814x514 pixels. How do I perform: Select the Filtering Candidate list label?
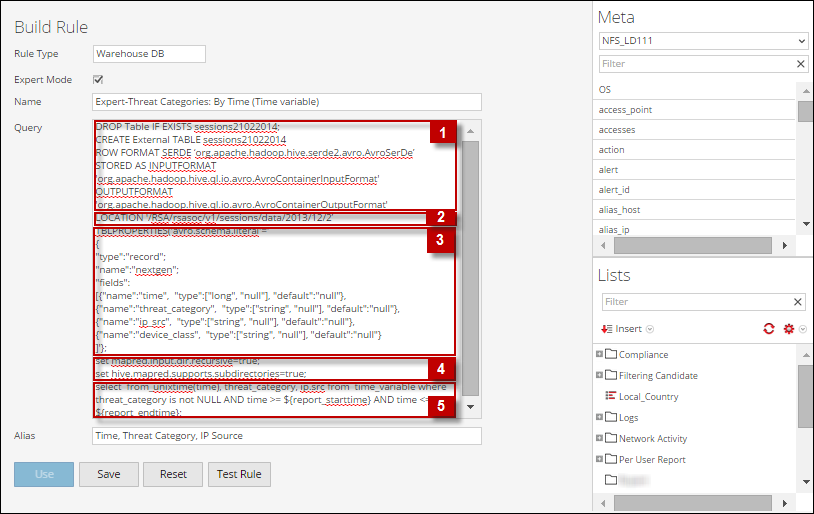658,375
